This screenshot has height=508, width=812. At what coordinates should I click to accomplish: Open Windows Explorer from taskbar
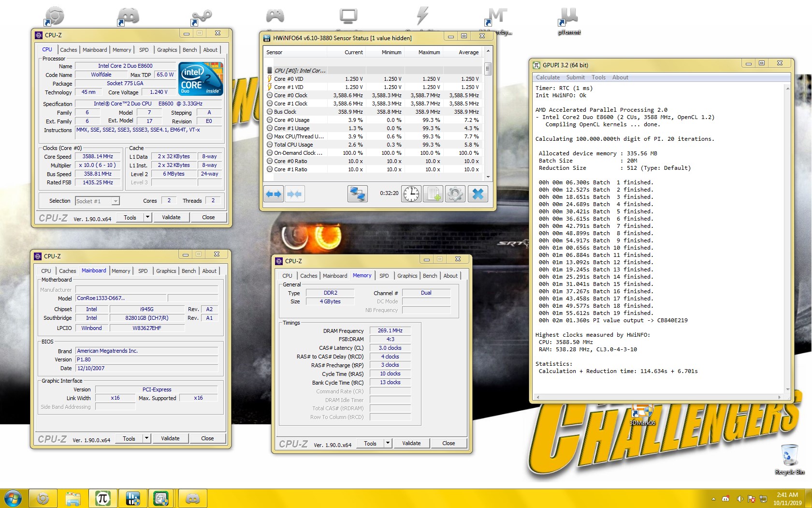click(73, 498)
